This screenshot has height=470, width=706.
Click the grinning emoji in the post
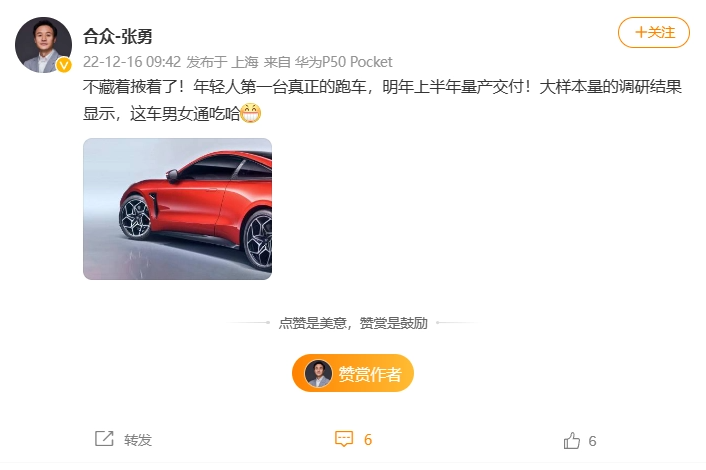[x=250, y=113]
